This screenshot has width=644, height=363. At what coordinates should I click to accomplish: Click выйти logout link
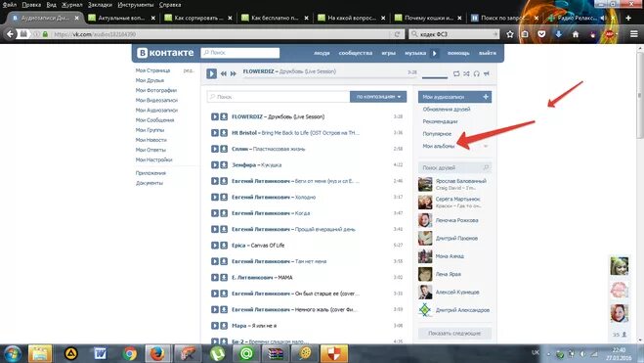[x=487, y=53]
